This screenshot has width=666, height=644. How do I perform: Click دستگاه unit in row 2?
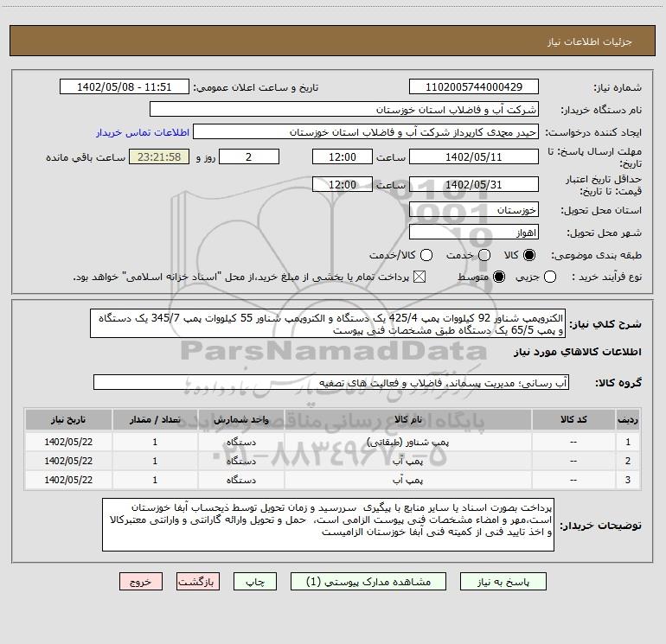pyautogui.click(x=240, y=461)
